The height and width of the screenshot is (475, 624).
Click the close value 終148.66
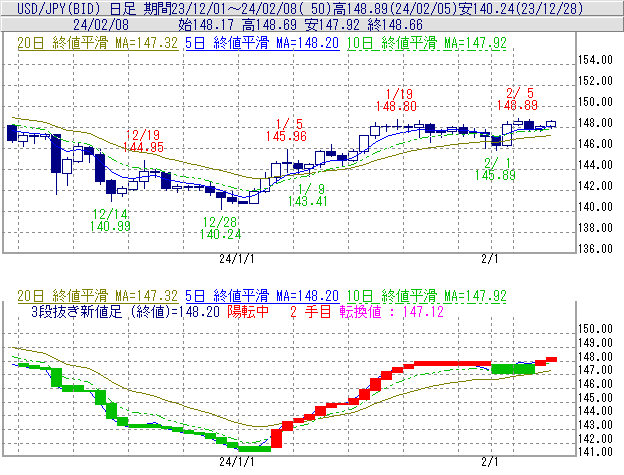pyautogui.click(x=395, y=25)
